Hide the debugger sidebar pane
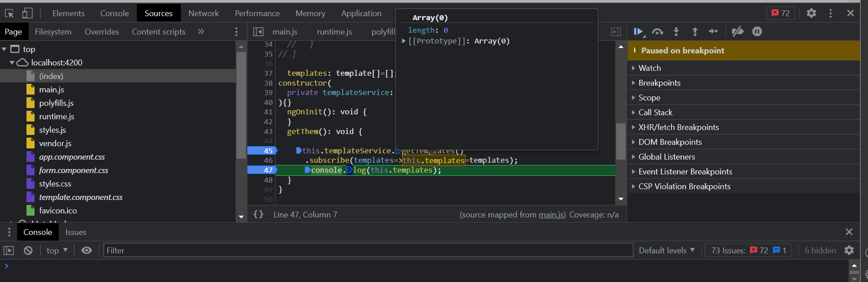The height and width of the screenshot is (282, 868). [616, 32]
